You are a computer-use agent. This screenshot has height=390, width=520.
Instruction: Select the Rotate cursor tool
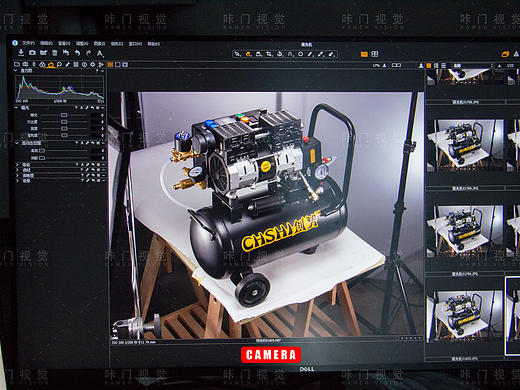(x=279, y=54)
